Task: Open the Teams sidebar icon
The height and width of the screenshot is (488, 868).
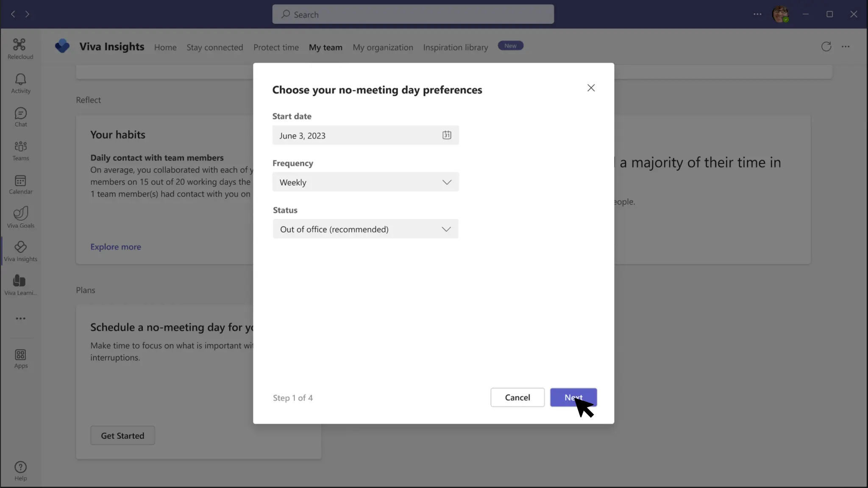Action: coord(20,151)
